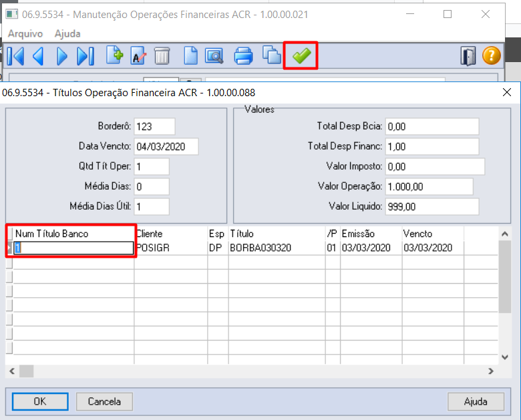Edit record icon with letter A
This screenshot has width=521, height=420.
138,55
